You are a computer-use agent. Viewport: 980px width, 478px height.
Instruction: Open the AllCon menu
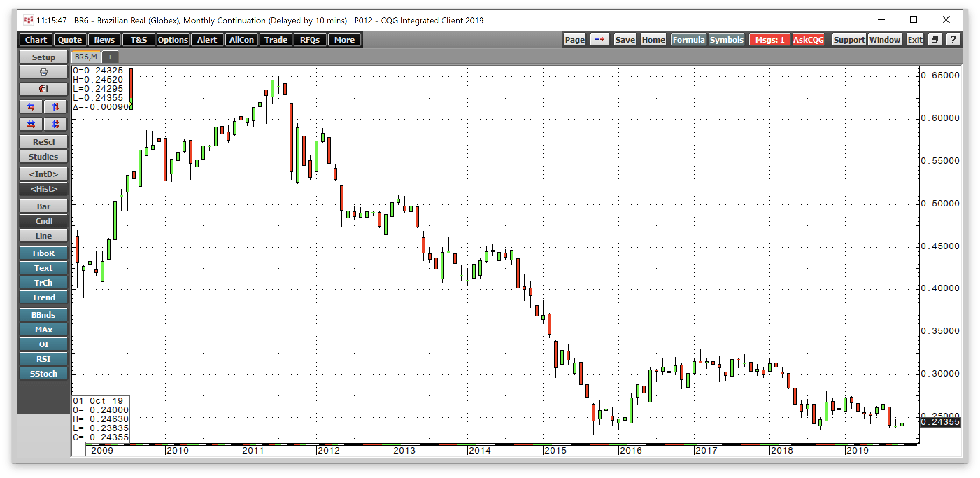point(241,40)
